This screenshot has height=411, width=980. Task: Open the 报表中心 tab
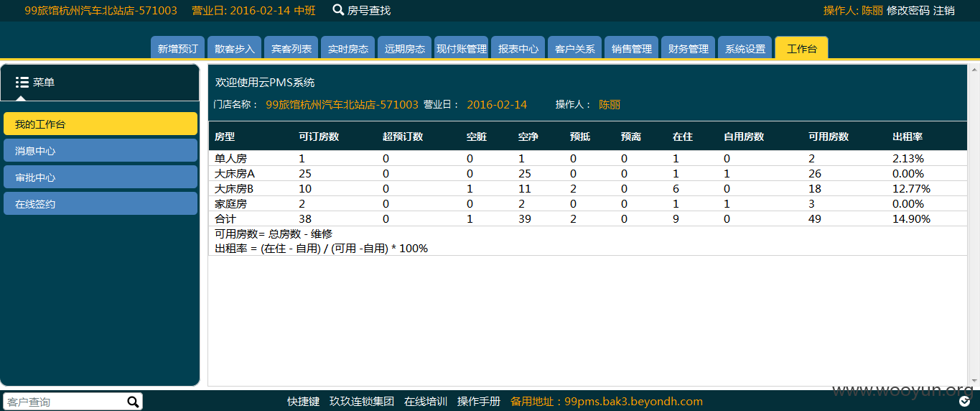pos(518,47)
